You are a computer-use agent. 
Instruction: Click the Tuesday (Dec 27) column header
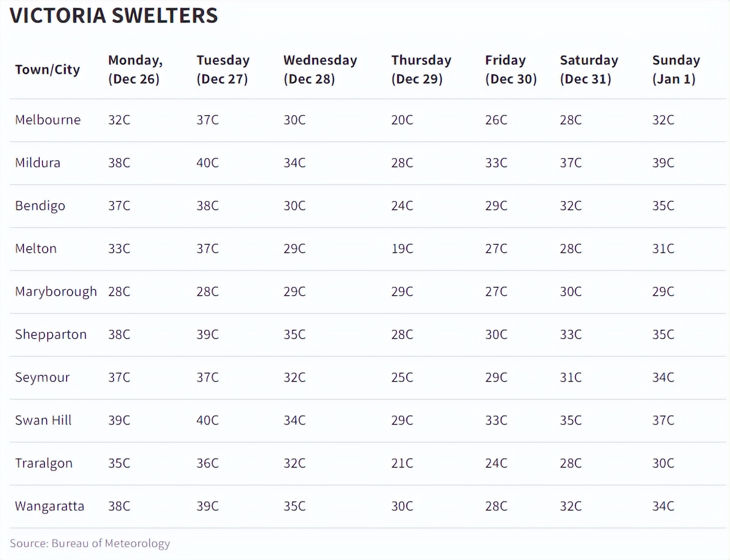point(223,70)
